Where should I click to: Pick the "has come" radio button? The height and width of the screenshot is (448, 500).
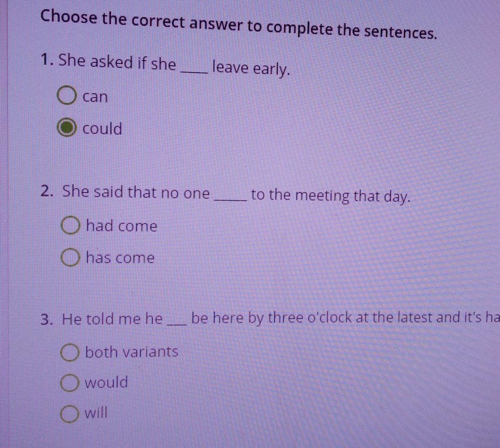tap(70, 258)
